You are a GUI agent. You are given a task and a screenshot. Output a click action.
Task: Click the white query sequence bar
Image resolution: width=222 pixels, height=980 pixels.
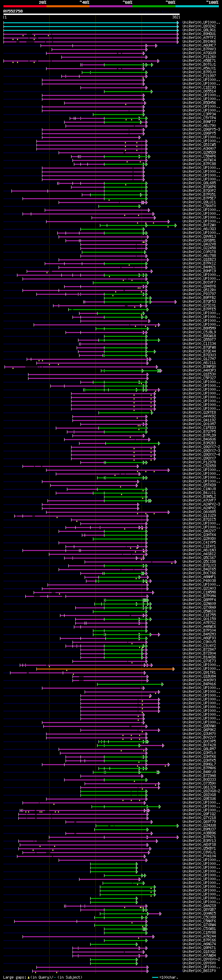91,14
